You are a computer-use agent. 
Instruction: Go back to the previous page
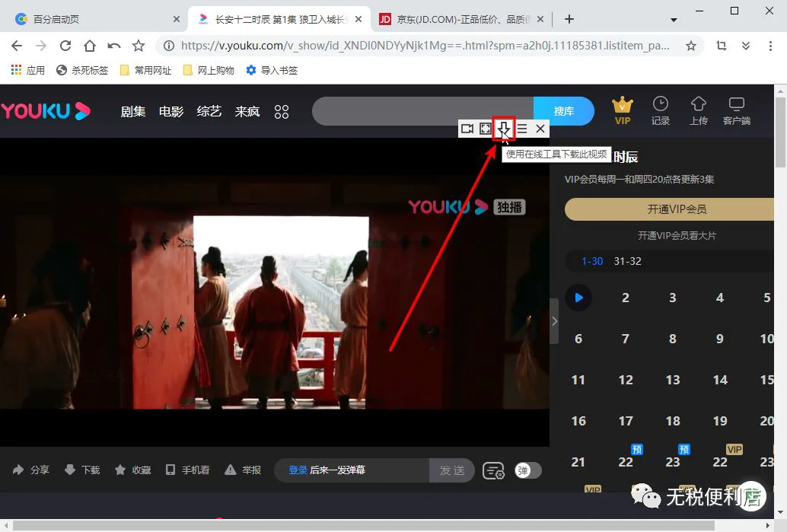pyautogui.click(x=17, y=46)
